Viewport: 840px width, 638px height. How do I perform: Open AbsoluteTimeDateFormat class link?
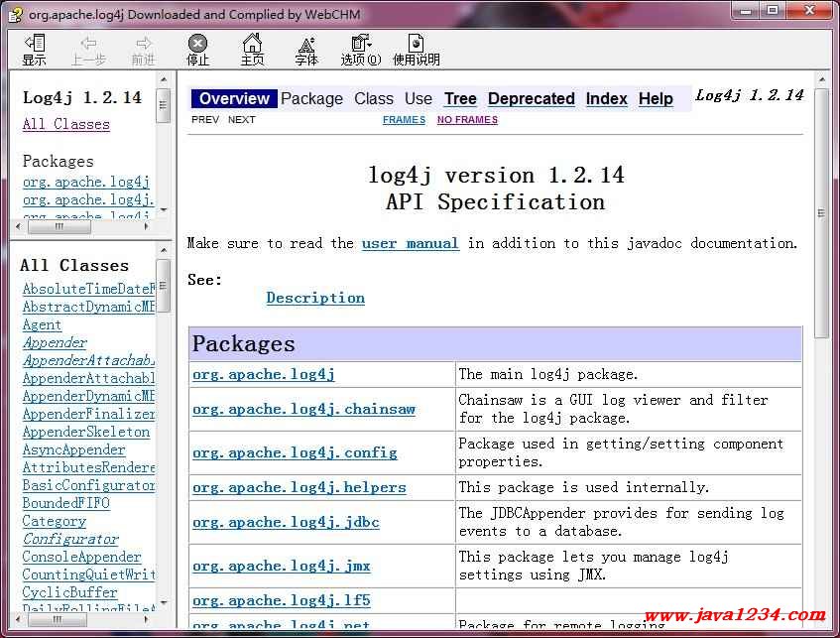[88, 289]
